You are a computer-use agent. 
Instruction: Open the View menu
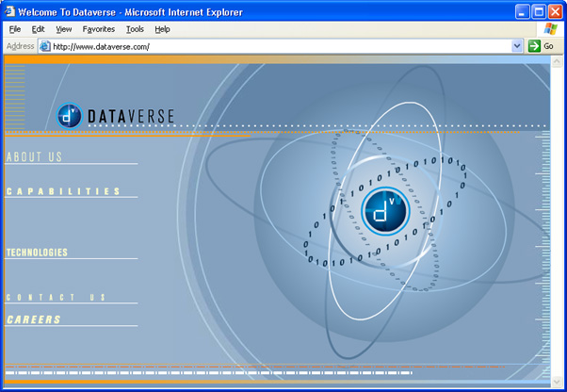(x=64, y=29)
